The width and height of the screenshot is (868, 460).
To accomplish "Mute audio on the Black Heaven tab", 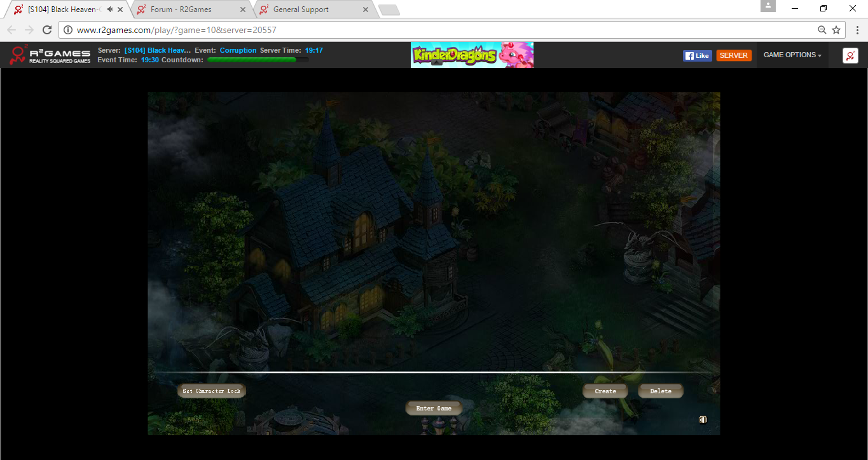I will click(x=110, y=10).
